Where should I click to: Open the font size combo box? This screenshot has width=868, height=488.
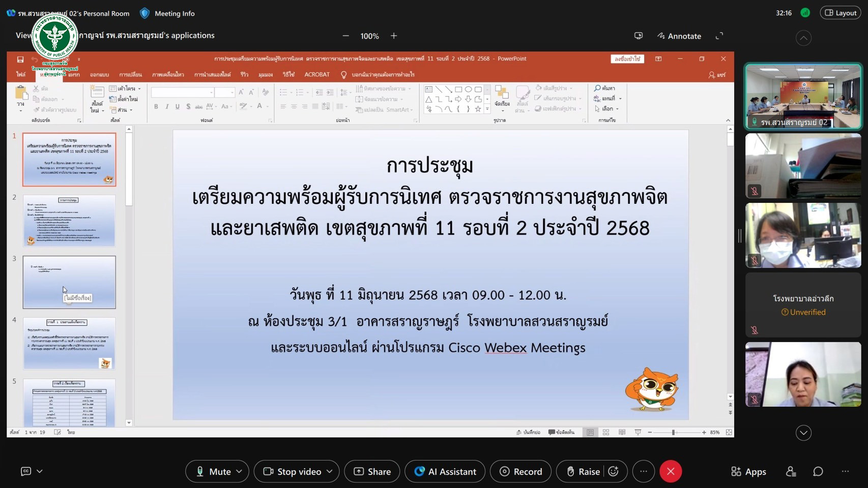(x=224, y=93)
